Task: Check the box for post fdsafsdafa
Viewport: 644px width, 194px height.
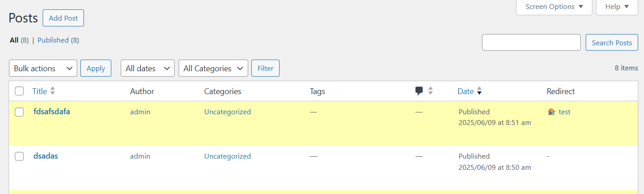Action: 19,112
